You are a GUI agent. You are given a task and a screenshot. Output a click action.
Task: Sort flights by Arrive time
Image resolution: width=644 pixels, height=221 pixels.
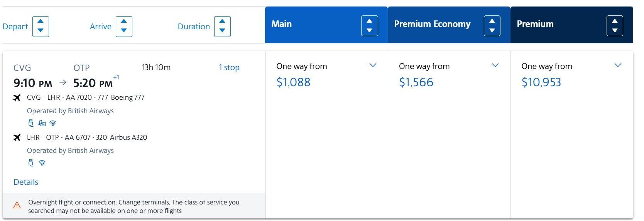click(124, 27)
